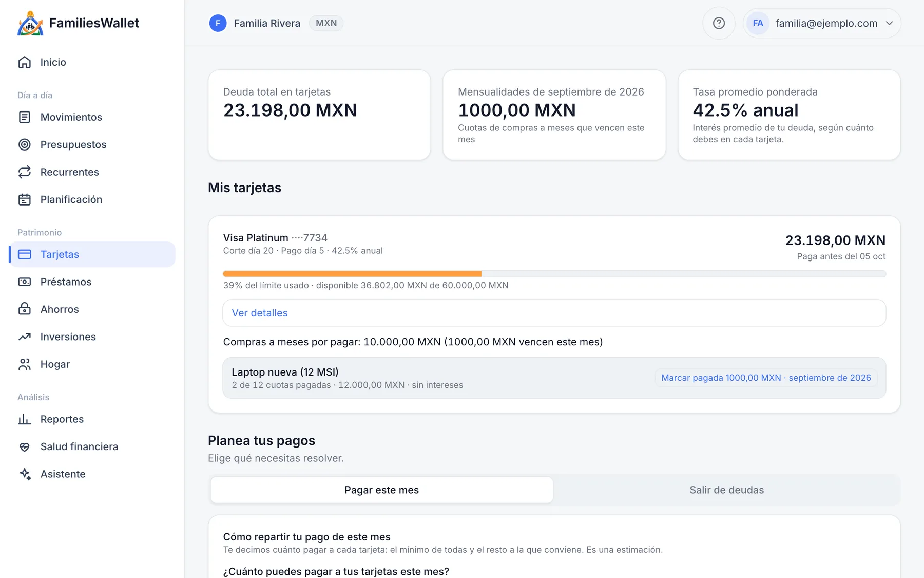Click the Tarjetas credit card icon

[25, 254]
